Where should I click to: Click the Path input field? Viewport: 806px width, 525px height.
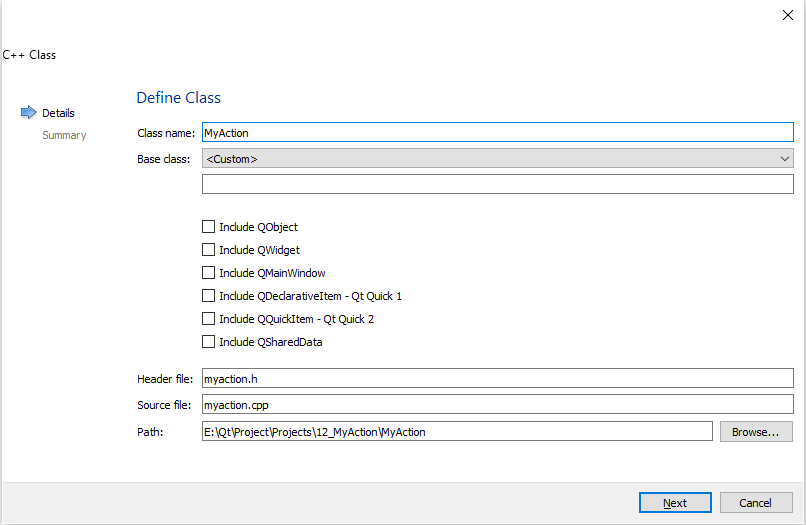point(457,431)
